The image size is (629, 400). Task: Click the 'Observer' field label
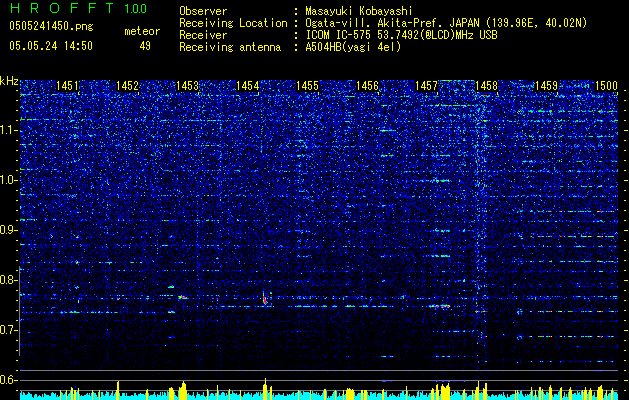click(203, 11)
